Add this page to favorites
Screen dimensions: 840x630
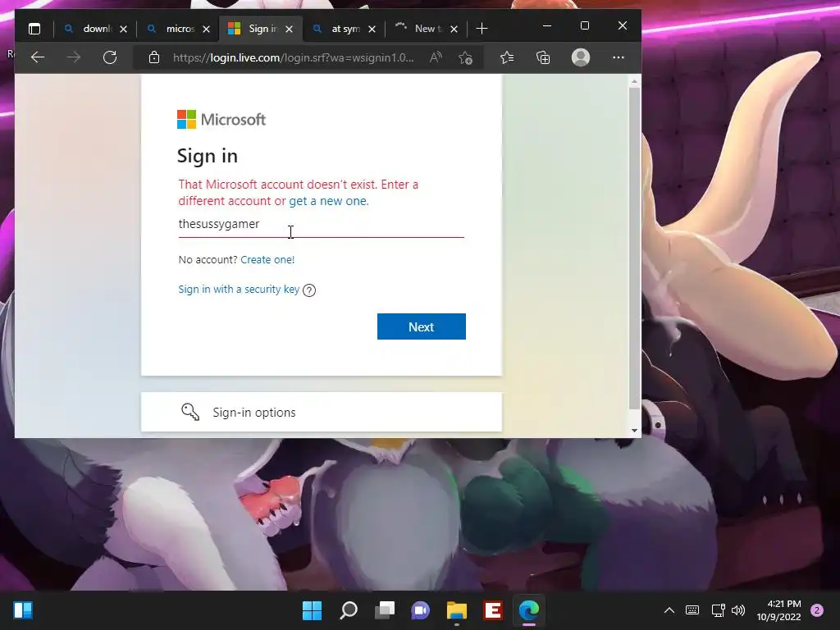pyautogui.click(x=466, y=57)
